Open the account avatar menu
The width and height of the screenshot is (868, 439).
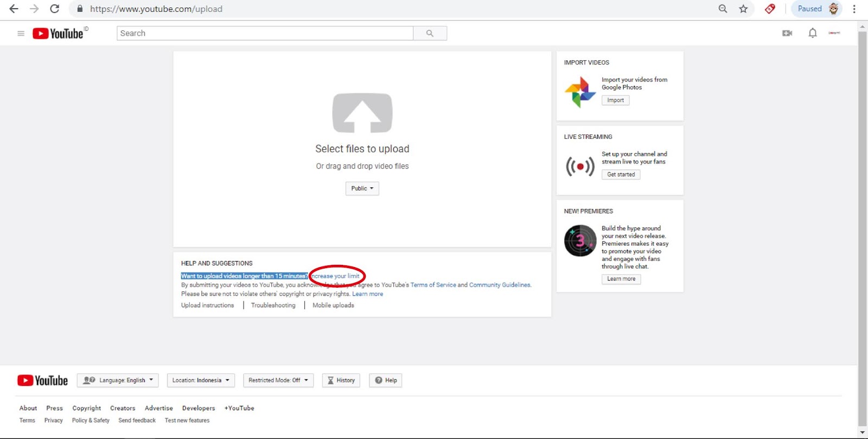834,33
